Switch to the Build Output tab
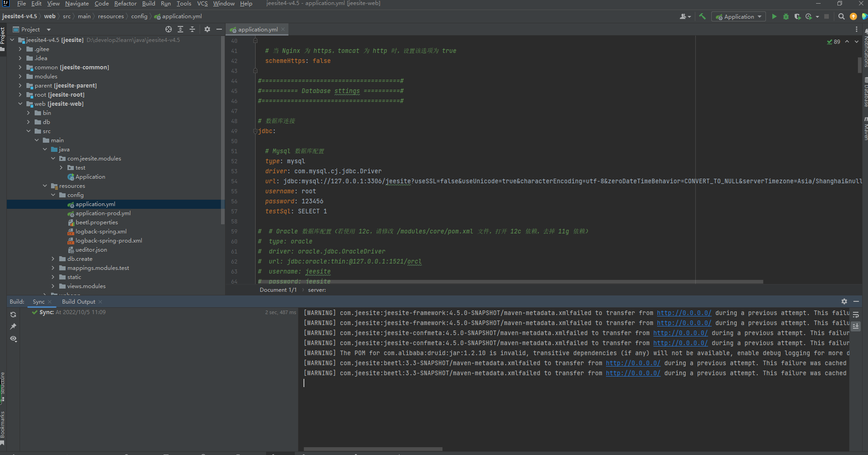Viewport: 868px width, 455px height. pyautogui.click(x=78, y=302)
